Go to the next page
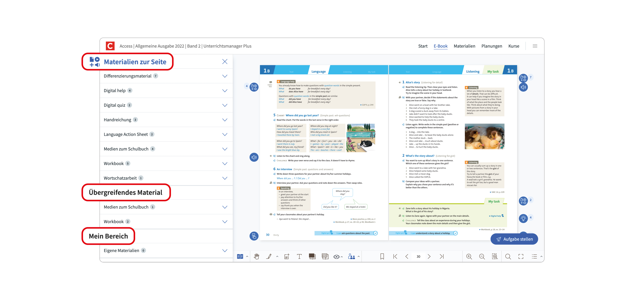 [429, 256]
